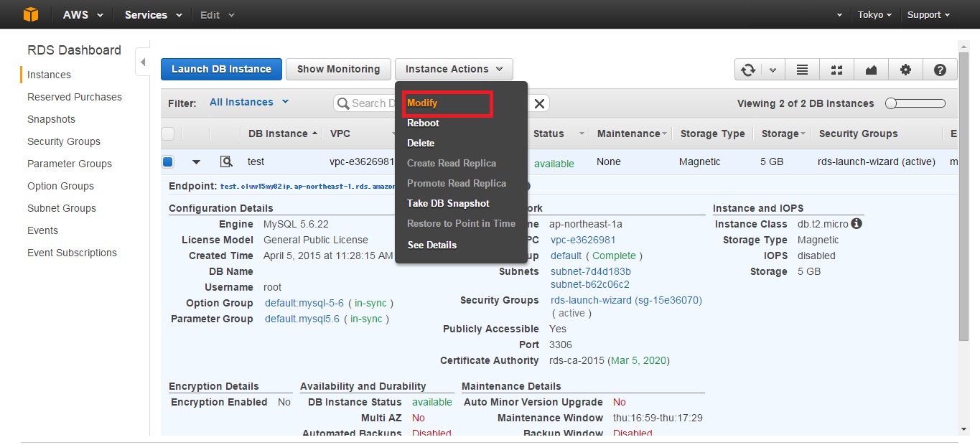
Task: Click the Show Monitoring button
Action: coord(338,69)
